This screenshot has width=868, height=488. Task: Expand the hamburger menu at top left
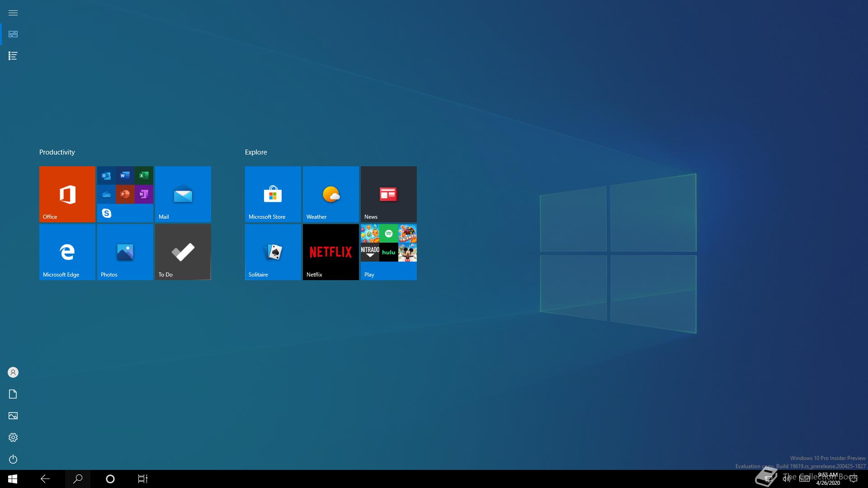tap(13, 13)
